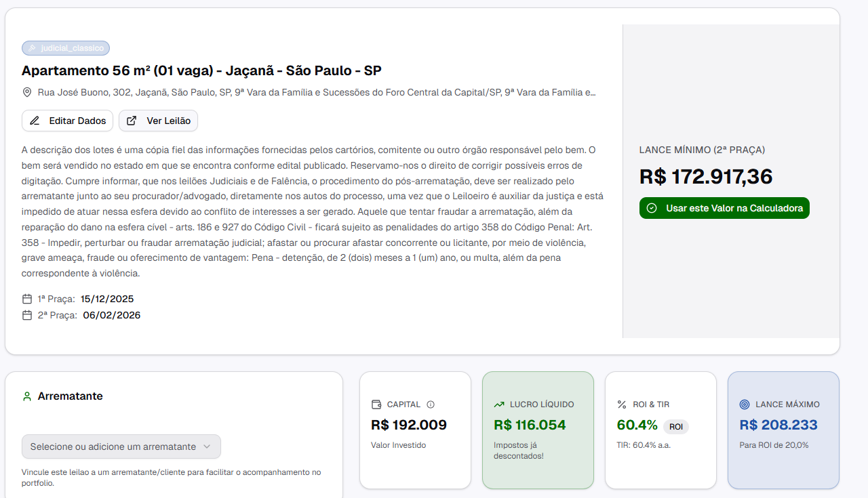Click the R$ 208.233 Lance Máximo value
Screen dimensions: 868x498
point(778,425)
